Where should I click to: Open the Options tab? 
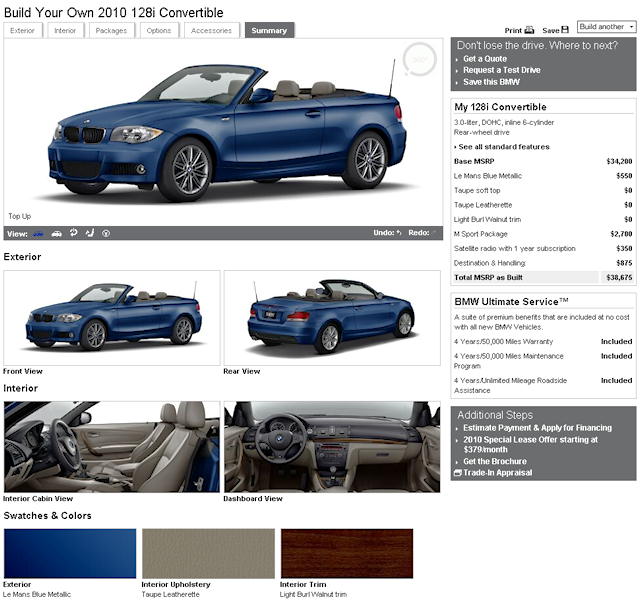coord(159,30)
